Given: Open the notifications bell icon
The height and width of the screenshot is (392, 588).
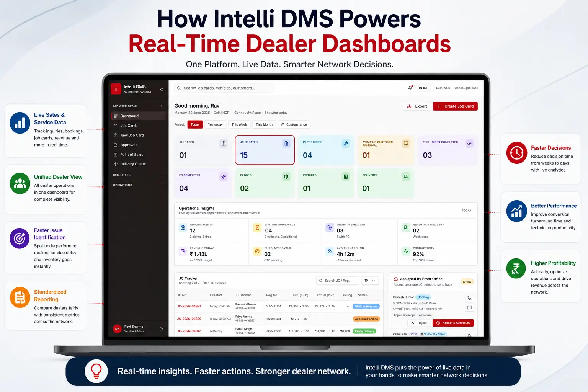Looking at the screenshot, I should [x=410, y=88].
